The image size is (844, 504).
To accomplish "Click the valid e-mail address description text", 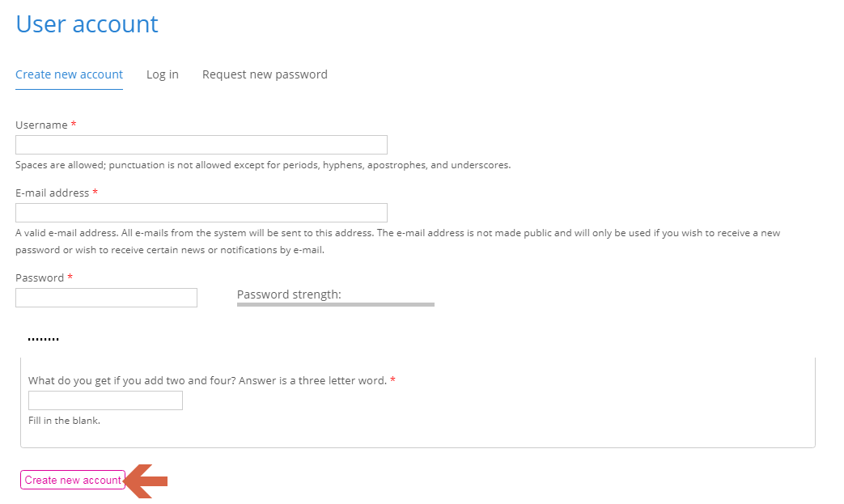I will point(398,242).
